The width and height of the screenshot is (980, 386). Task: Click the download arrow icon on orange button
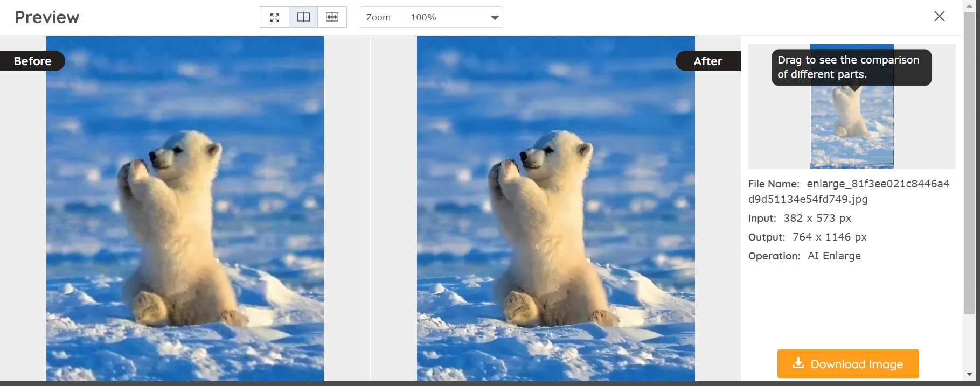pos(798,363)
